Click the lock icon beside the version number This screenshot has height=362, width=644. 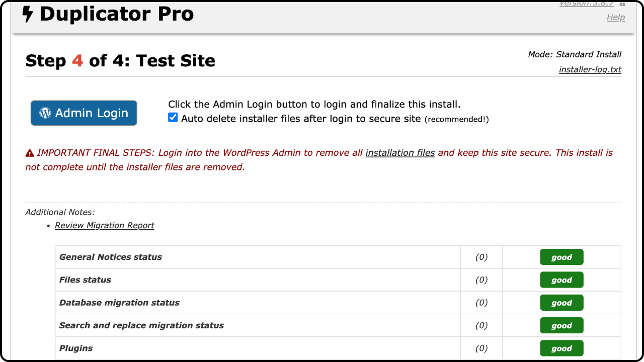point(622,4)
